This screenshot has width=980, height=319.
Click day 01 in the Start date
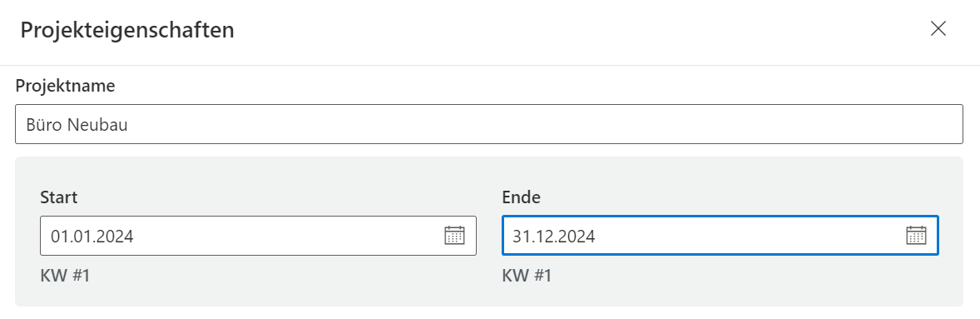pyautogui.click(x=60, y=237)
